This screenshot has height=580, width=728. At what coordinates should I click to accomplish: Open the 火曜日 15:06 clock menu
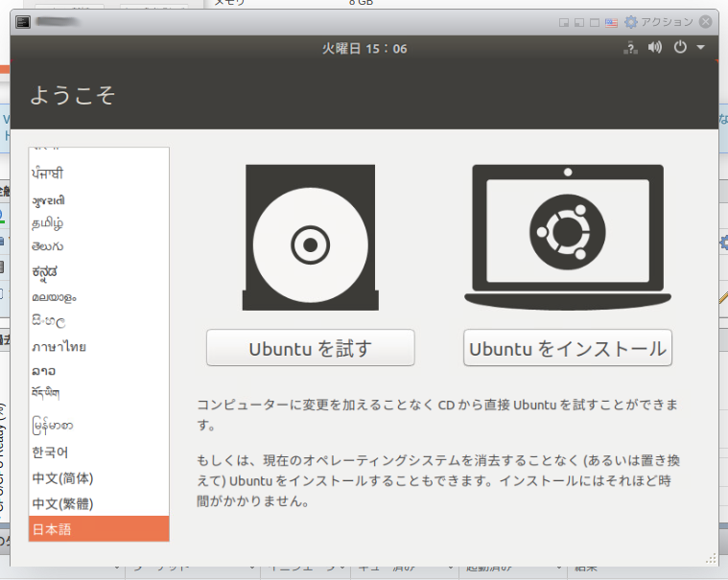click(x=364, y=48)
